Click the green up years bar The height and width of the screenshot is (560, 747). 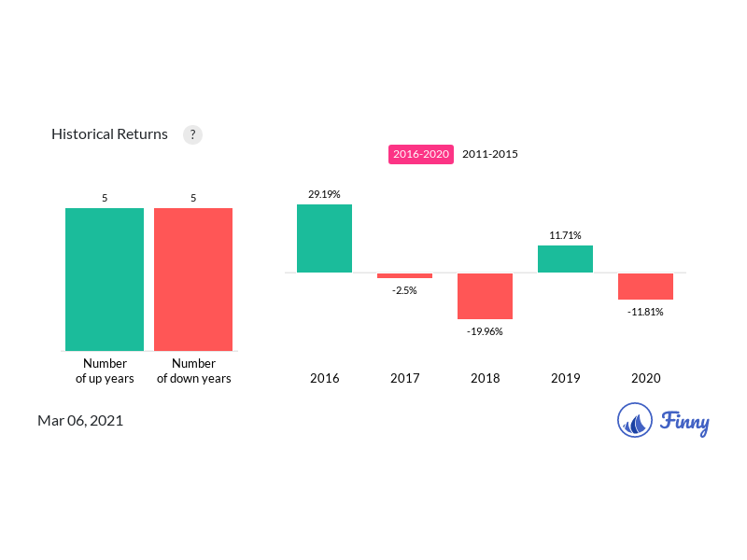(x=105, y=279)
